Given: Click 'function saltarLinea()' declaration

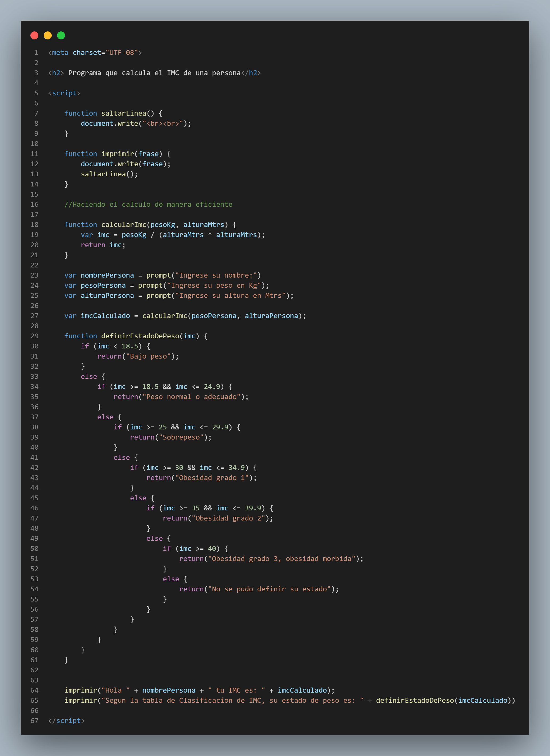Looking at the screenshot, I should (114, 113).
